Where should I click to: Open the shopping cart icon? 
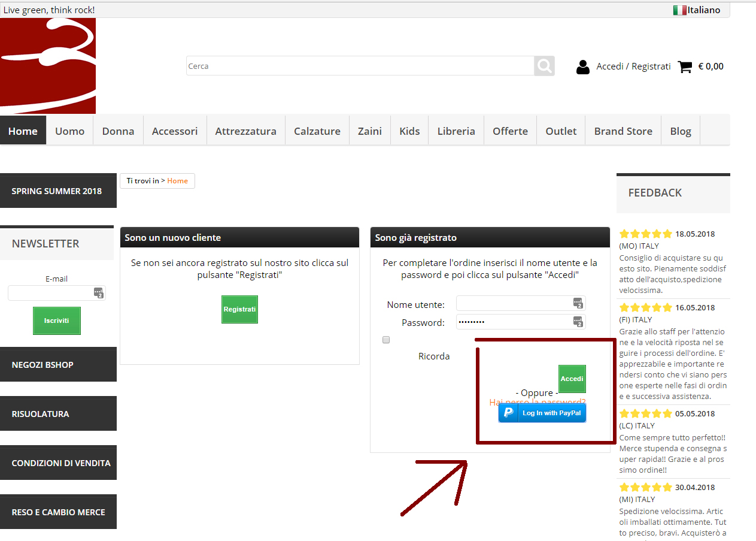tap(685, 67)
